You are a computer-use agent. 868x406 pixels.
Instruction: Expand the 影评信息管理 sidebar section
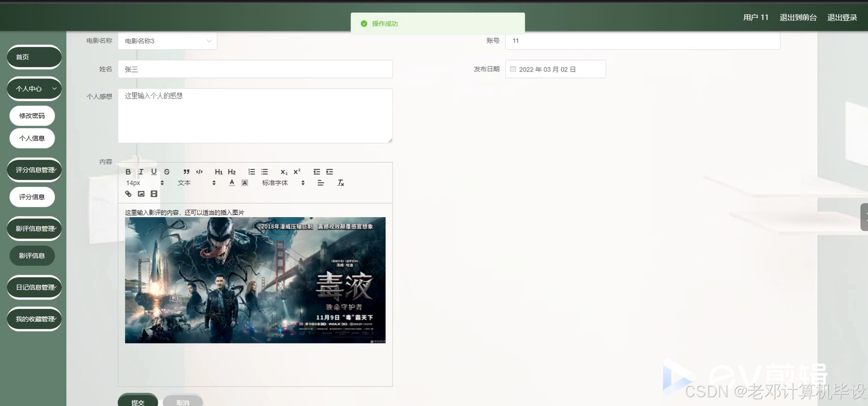[34, 229]
